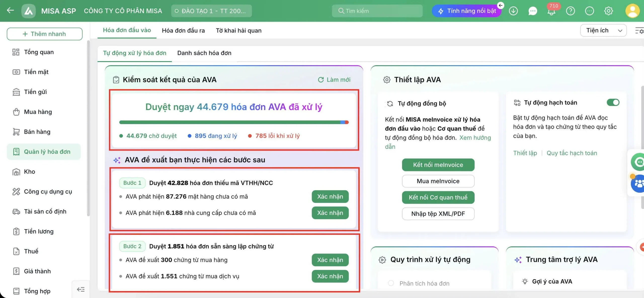
Task: Switch to Tờ khai hải quan tab
Action: tap(238, 30)
